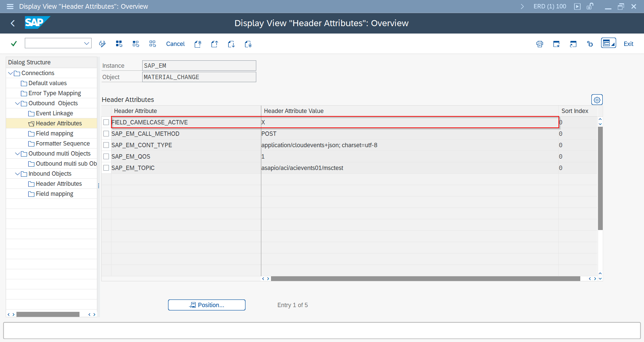The image size is (644, 342).
Task: Click the Print icon
Action: [540, 44]
